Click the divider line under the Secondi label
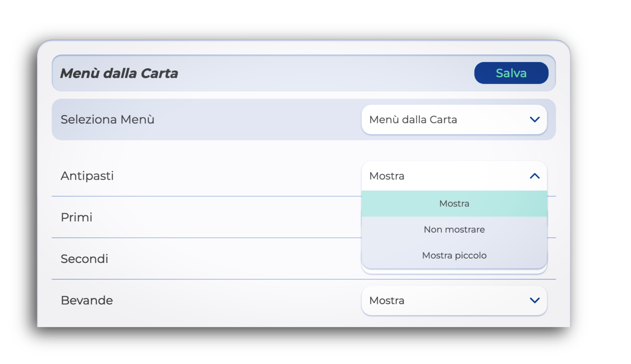This screenshot has height=364, width=631. [x=196, y=279]
